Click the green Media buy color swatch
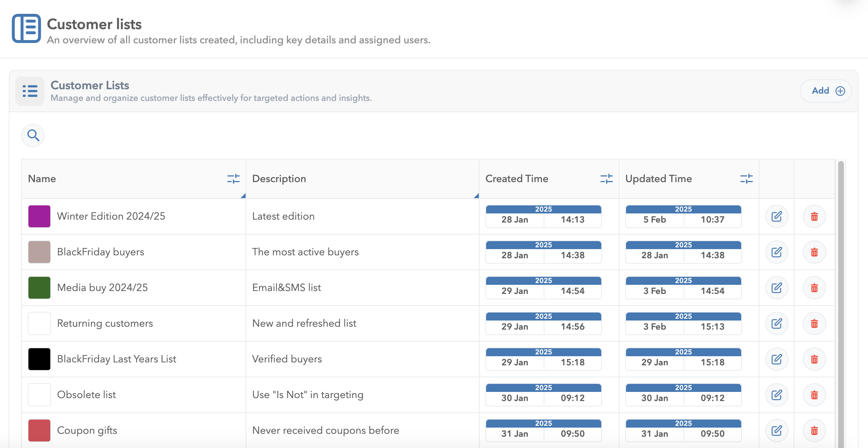Screen dimensions: 868x448 (x=39, y=288)
